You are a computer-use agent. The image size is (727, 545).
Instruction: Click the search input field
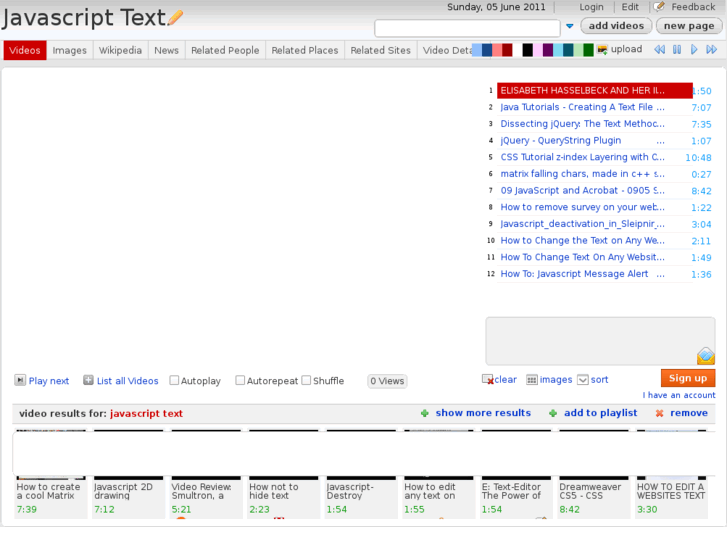click(x=467, y=28)
